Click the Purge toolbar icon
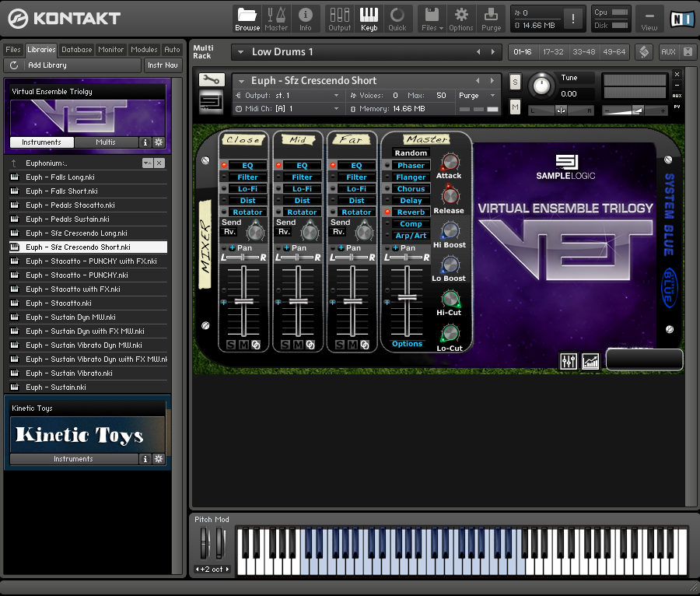 pyautogui.click(x=491, y=19)
